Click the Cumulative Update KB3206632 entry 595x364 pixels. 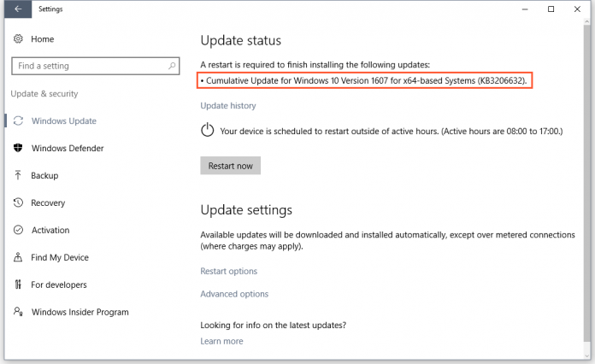click(365, 80)
